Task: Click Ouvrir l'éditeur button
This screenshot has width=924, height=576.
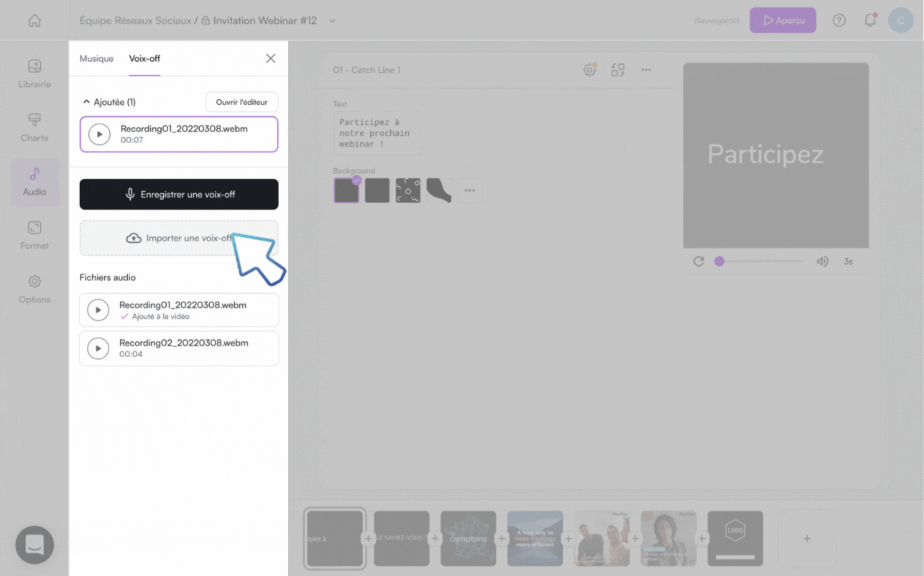Action: (x=241, y=102)
